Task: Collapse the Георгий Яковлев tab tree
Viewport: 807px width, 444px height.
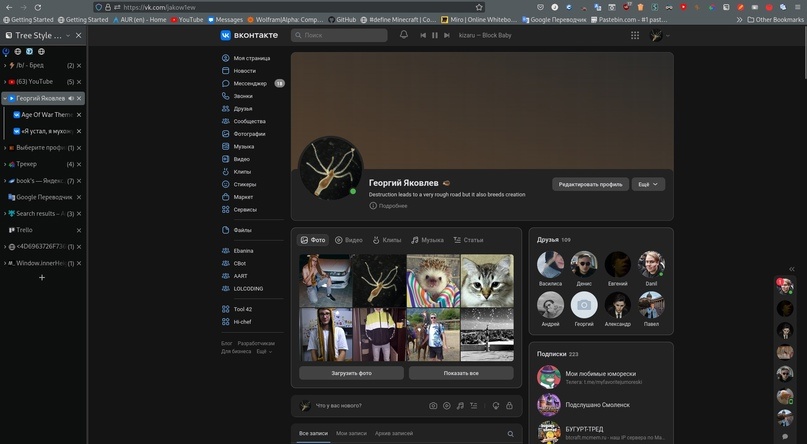Action: [x=5, y=98]
